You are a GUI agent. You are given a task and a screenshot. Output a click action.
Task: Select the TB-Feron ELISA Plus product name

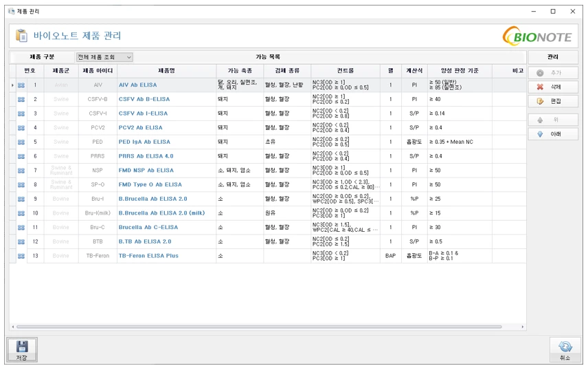pyautogui.click(x=148, y=257)
